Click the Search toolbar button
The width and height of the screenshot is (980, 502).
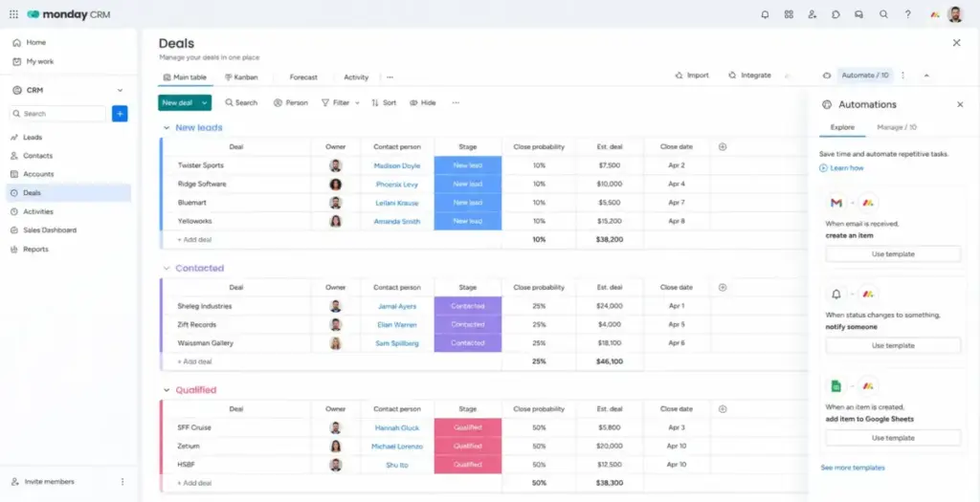tap(241, 102)
